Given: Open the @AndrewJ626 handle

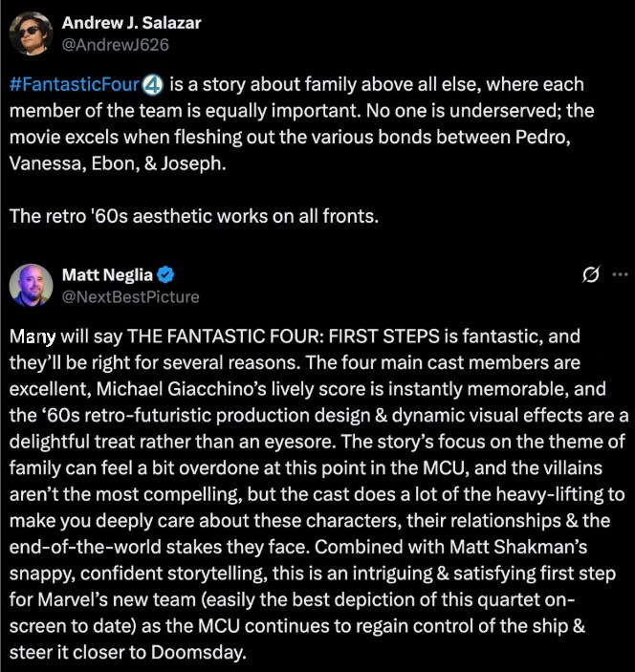Looking at the screenshot, I should pyautogui.click(x=116, y=45).
